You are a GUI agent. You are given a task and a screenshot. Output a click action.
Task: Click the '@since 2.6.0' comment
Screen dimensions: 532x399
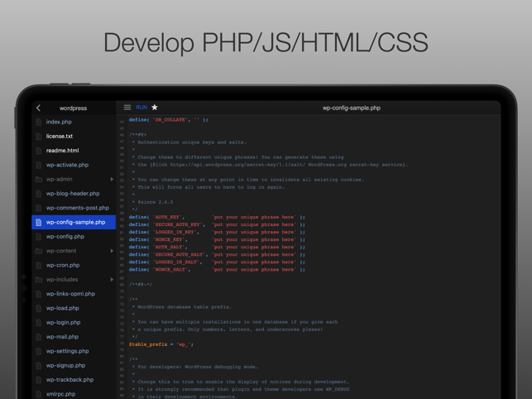pyautogui.click(x=156, y=202)
